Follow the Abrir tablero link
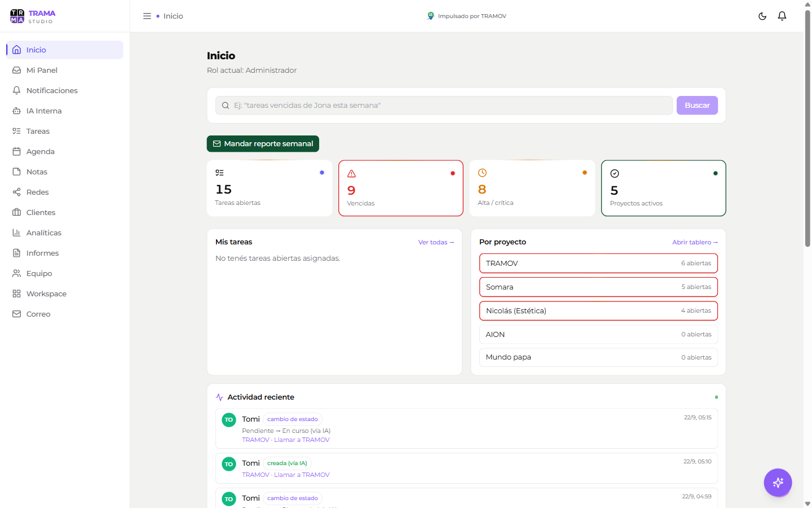 [695, 242]
